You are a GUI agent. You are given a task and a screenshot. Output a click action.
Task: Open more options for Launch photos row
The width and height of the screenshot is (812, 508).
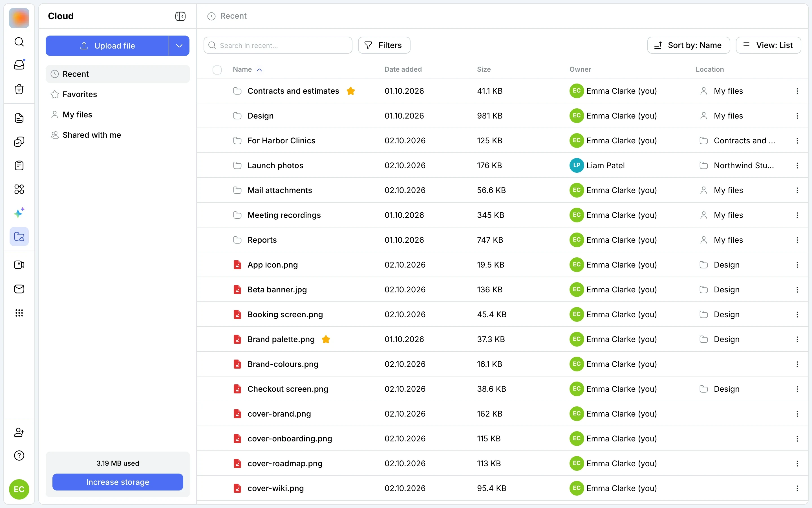click(797, 165)
